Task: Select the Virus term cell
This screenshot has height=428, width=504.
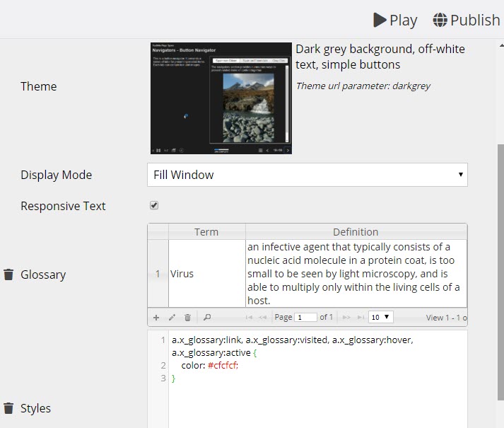Action: point(206,274)
